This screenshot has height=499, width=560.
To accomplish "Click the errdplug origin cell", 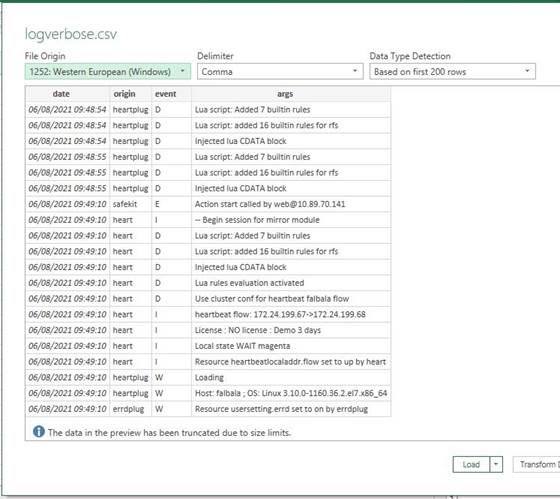I will click(x=130, y=409).
